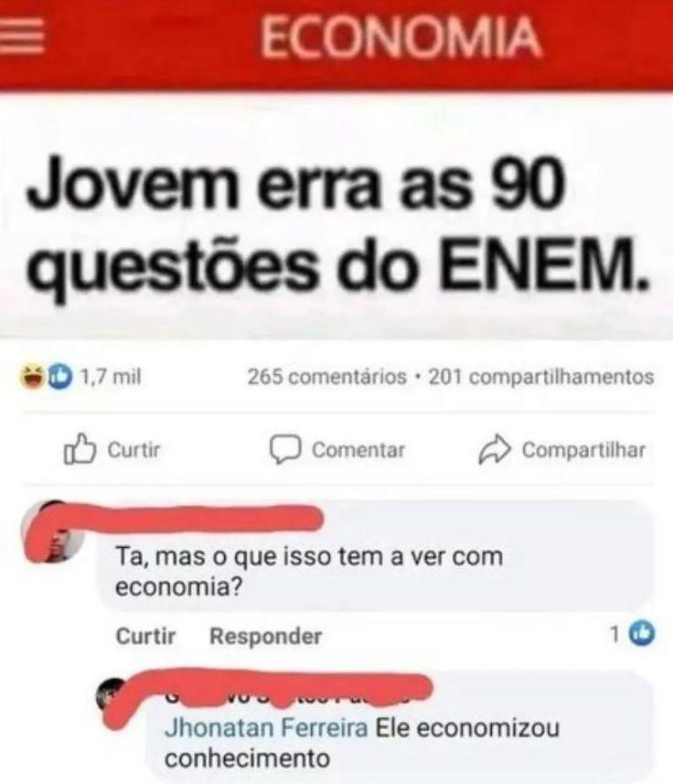The width and height of the screenshot is (673, 784).
Task: View the 1,7 mil reactions list
Action: [x=111, y=377]
